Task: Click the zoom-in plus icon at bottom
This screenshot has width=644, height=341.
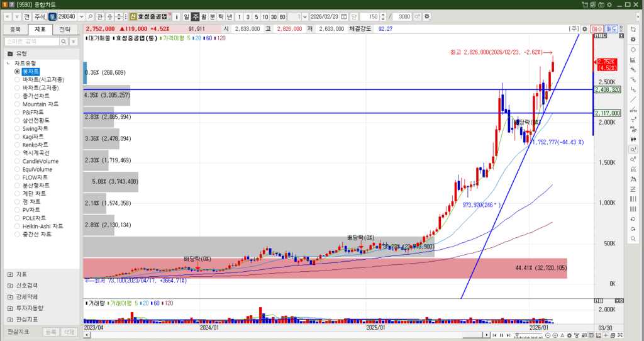Action: pyautogui.click(x=555, y=334)
